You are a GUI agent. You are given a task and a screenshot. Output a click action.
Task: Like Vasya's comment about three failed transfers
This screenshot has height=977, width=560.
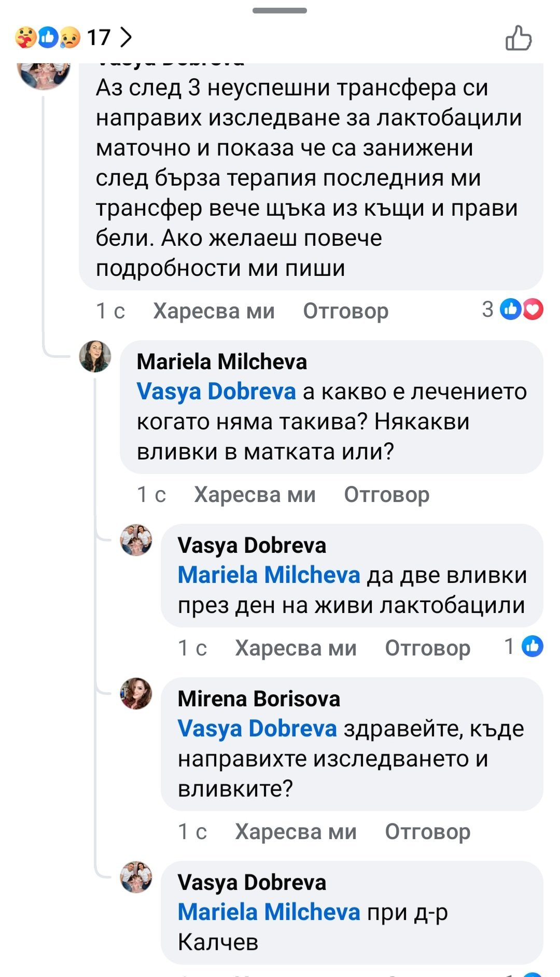214,311
